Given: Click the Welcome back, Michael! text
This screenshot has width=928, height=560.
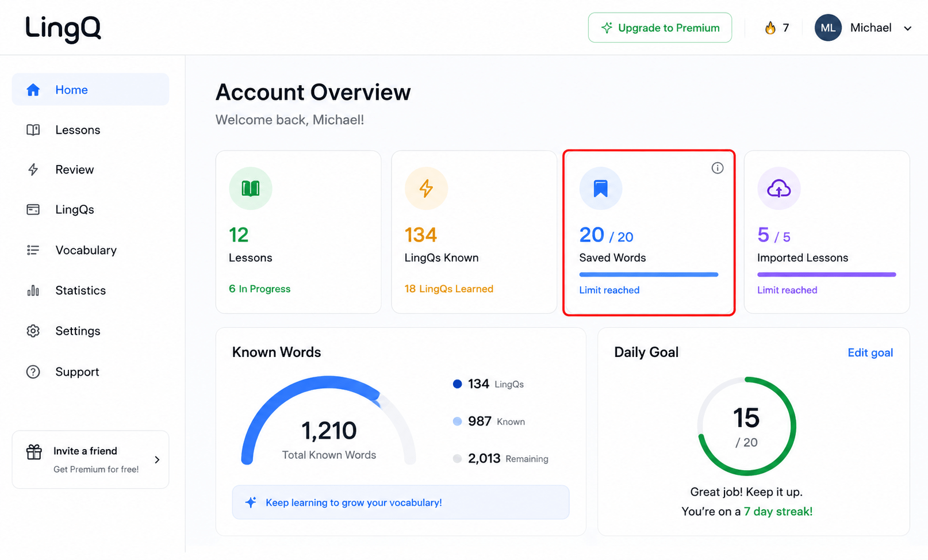Looking at the screenshot, I should click(x=290, y=120).
